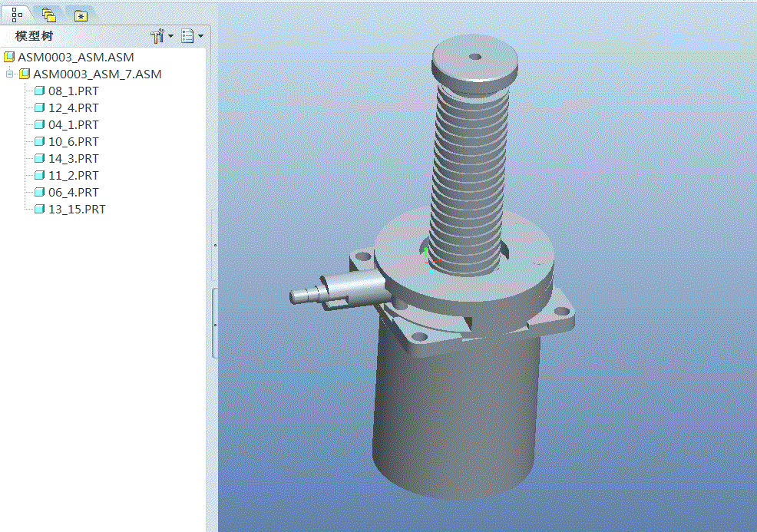Viewport: 757px width, 532px height.
Task: Click the 12_4.PRT part icon
Action: 40,107
